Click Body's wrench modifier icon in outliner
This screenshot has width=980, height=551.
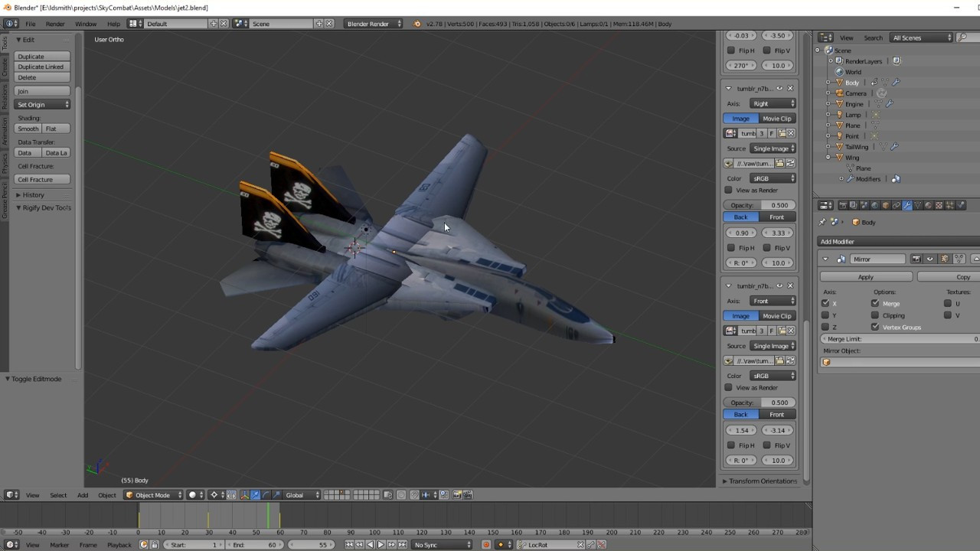897,83
